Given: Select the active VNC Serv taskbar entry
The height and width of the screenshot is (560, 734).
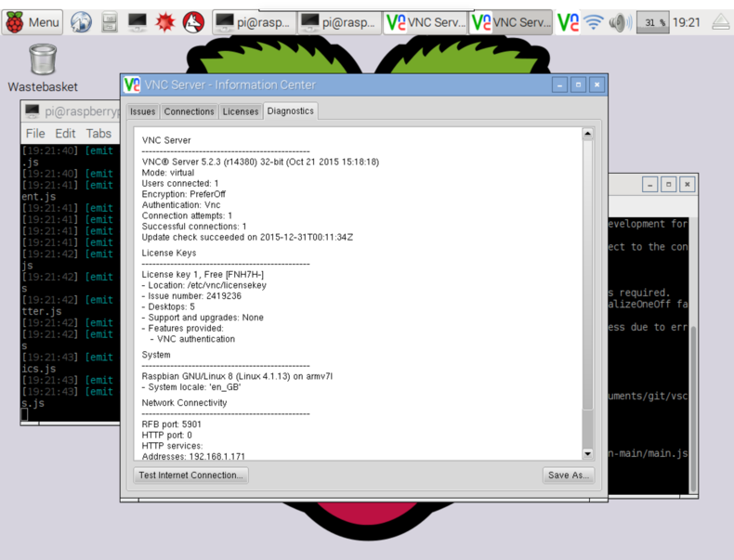Looking at the screenshot, I should (511, 22).
